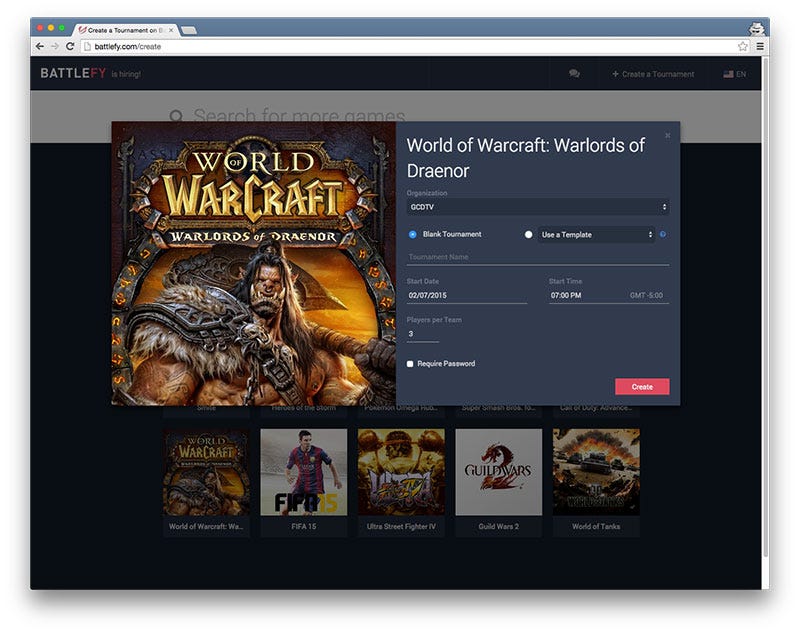The height and width of the screenshot is (633, 800).
Task: Open the Chrome hamburger menu
Action: point(760,46)
